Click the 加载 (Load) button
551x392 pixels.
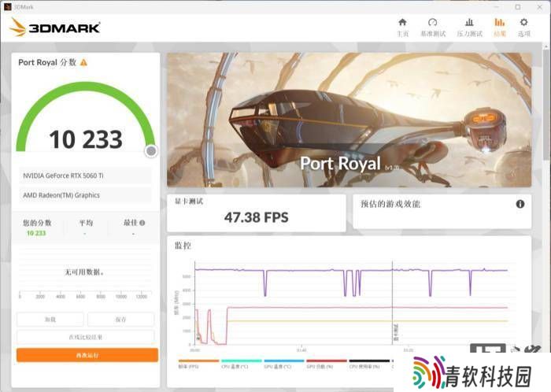pyautogui.click(x=50, y=320)
